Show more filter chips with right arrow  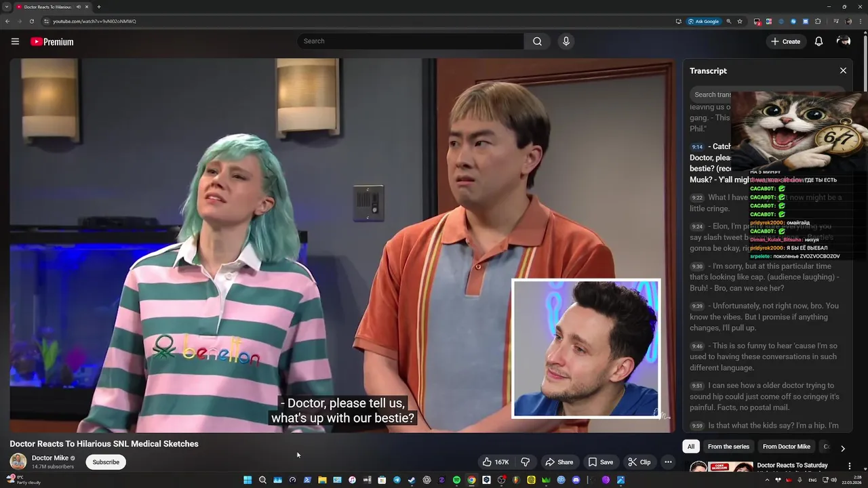pyautogui.click(x=843, y=448)
